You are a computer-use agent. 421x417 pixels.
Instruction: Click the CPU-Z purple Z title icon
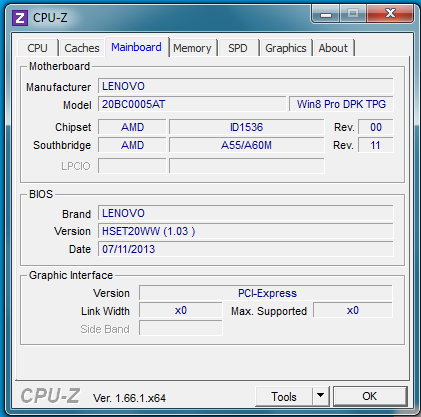(x=20, y=18)
